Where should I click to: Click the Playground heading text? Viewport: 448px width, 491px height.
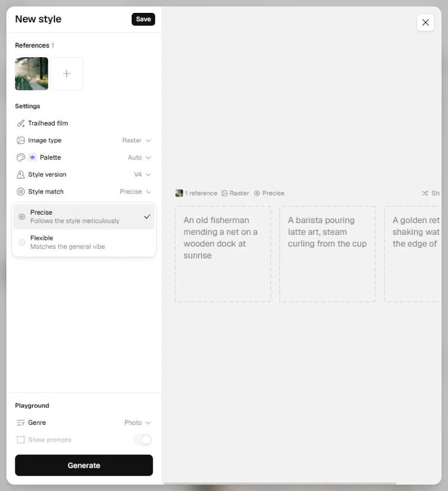pos(32,405)
